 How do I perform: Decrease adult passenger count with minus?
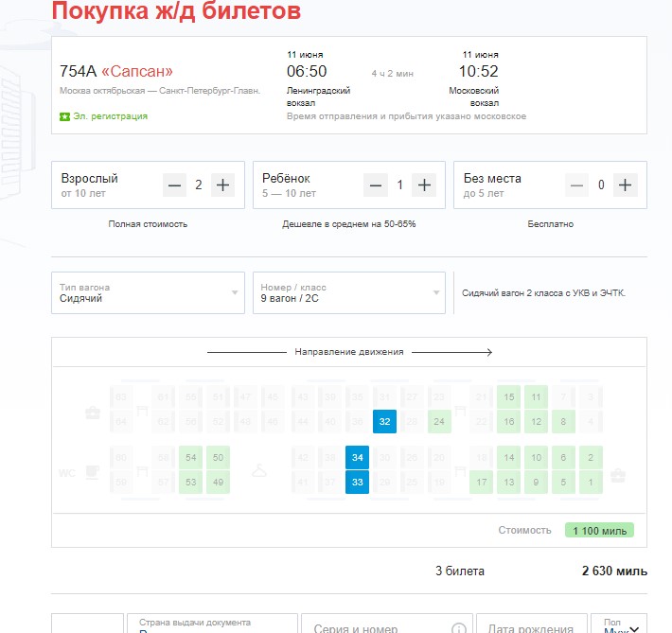(x=174, y=185)
